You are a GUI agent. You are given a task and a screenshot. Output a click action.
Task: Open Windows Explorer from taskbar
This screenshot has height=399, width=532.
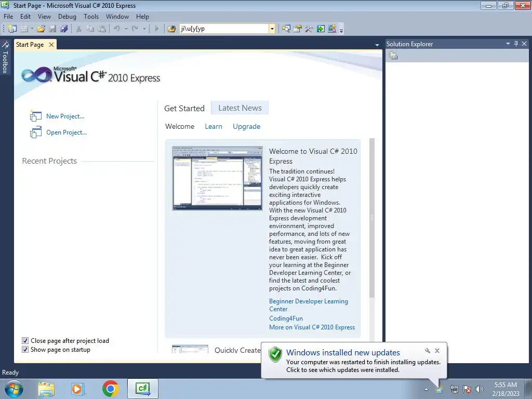click(46, 389)
